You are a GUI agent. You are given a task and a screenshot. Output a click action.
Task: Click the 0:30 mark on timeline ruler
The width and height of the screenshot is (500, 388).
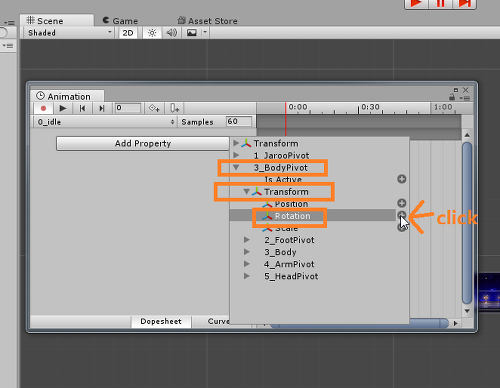[370, 107]
